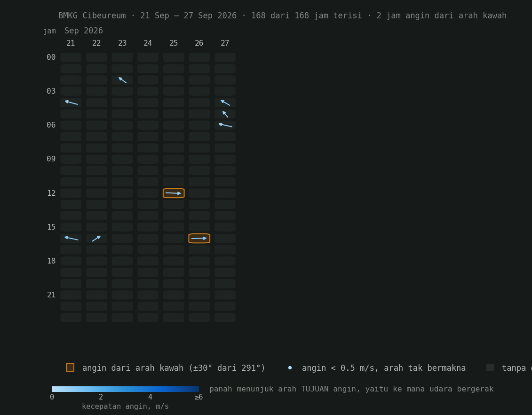Select the day column header '27'
The height and width of the screenshot is (415, 532).
[225, 43]
